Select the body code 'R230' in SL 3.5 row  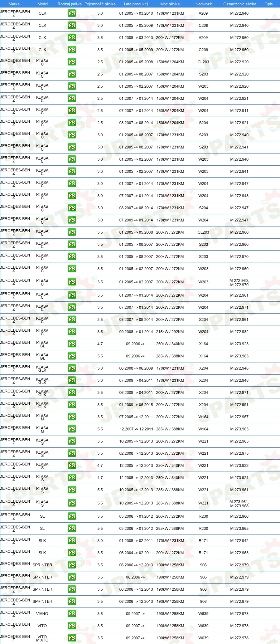pos(203,517)
